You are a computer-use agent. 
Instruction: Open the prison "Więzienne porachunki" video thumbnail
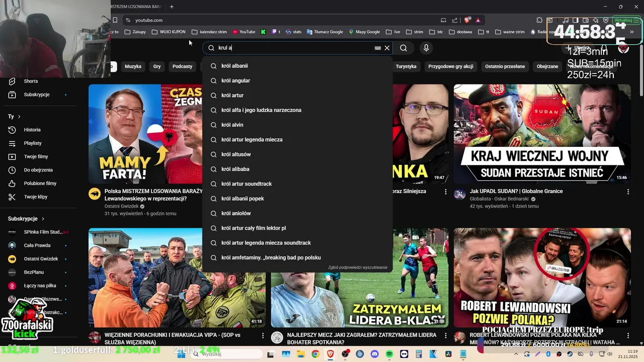(x=177, y=278)
